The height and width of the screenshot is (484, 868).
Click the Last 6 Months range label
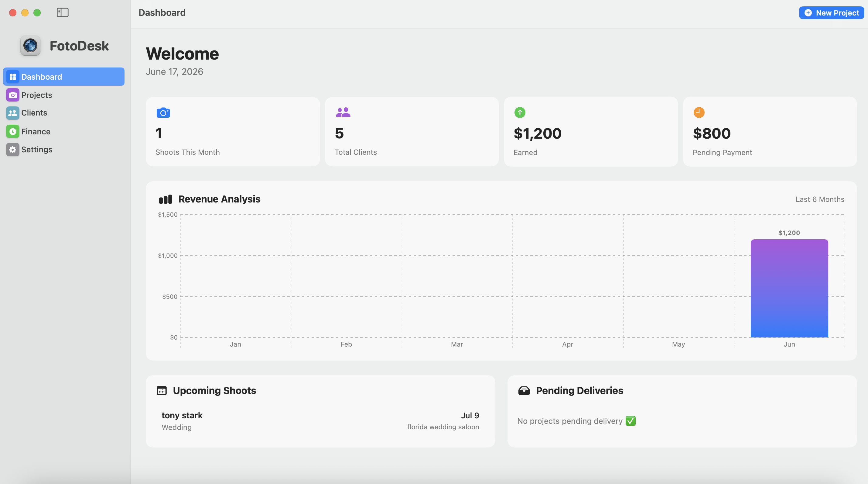820,199
